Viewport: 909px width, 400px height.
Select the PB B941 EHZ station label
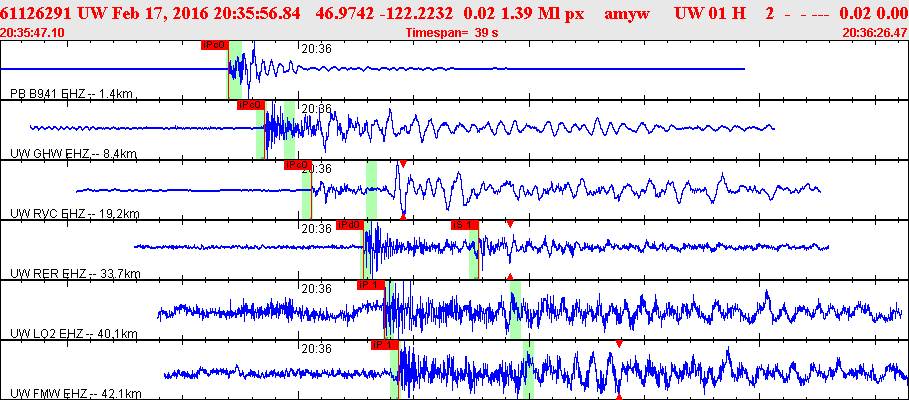coord(71,94)
